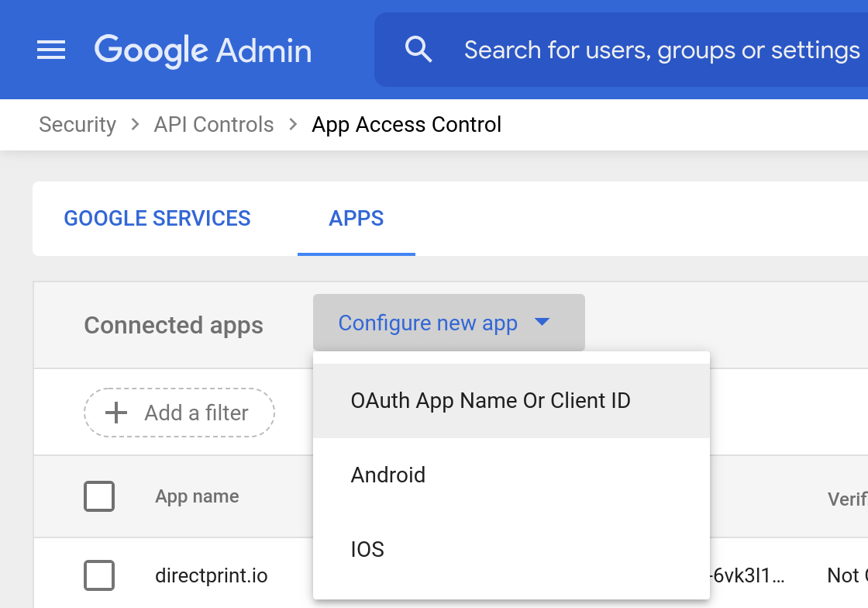This screenshot has width=868, height=608.
Task: Click the client ID ending 6vk3l1
Action: pos(747,576)
